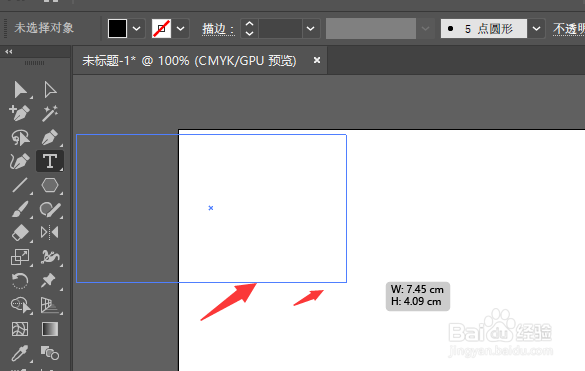This screenshot has width=585, height=371.
Task: Choose the Reflect tool
Action: click(50, 233)
